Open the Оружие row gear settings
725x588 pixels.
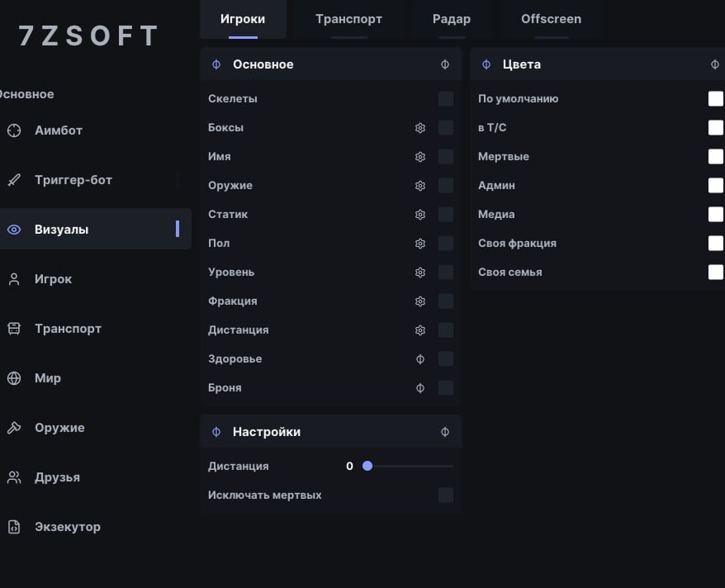point(419,185)
